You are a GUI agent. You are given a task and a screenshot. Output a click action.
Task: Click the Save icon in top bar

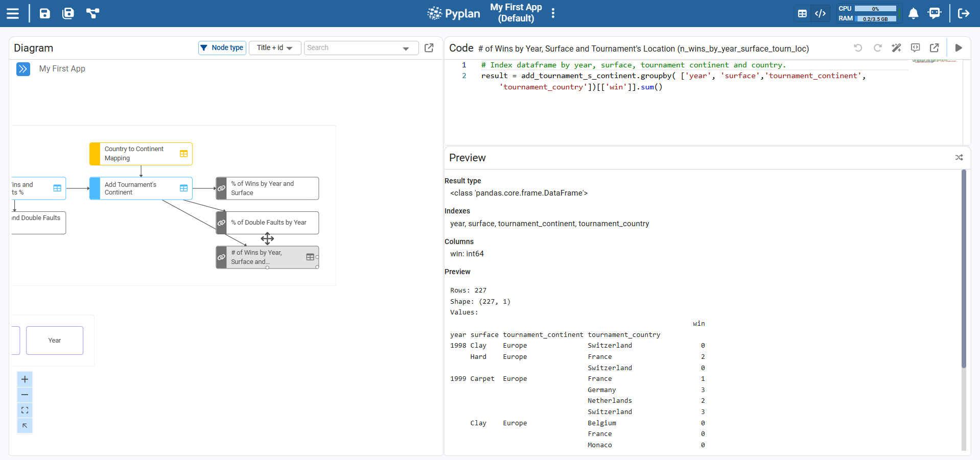pyautogui.click(x=45, y=13)
